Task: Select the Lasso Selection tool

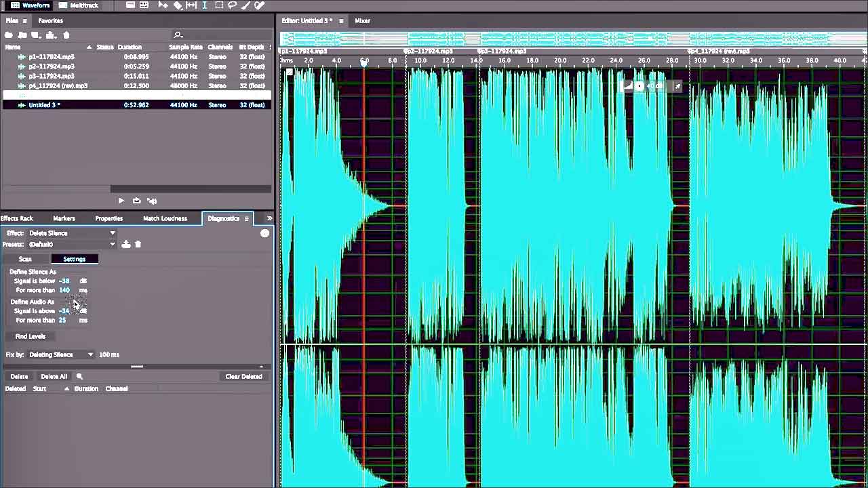Action: pos(232,5)
